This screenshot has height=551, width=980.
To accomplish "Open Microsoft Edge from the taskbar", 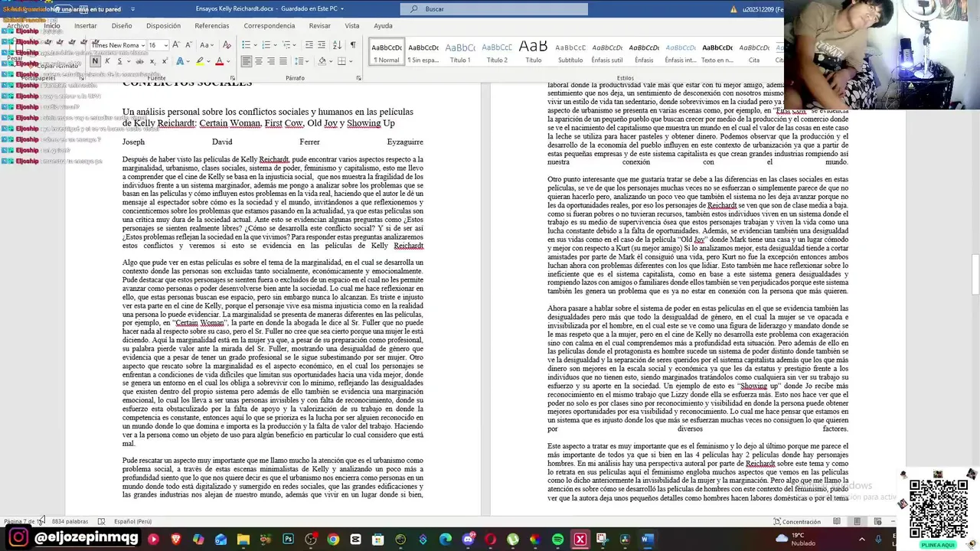I will (446, 540).
